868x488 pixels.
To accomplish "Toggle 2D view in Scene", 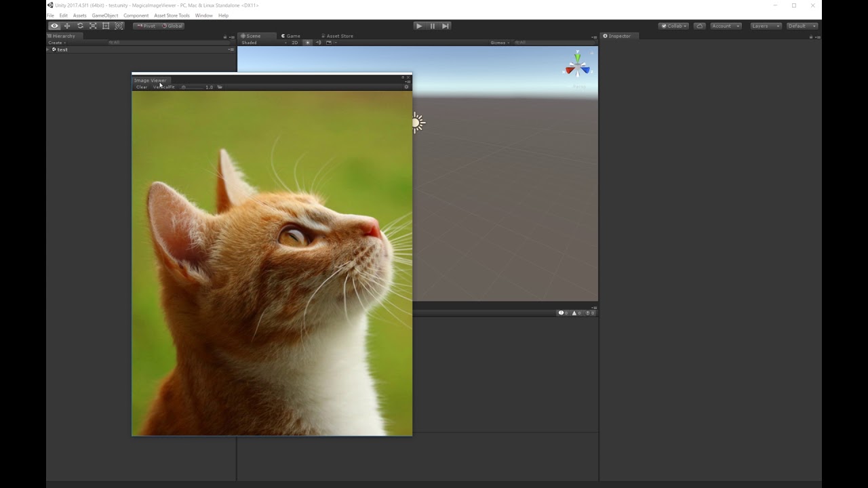I will [295, 43].
